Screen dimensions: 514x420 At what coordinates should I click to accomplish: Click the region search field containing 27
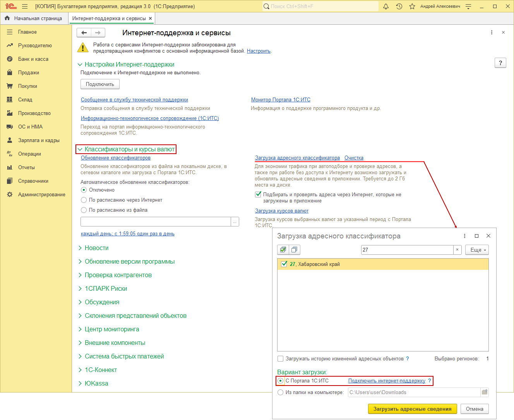click(407, 250)
